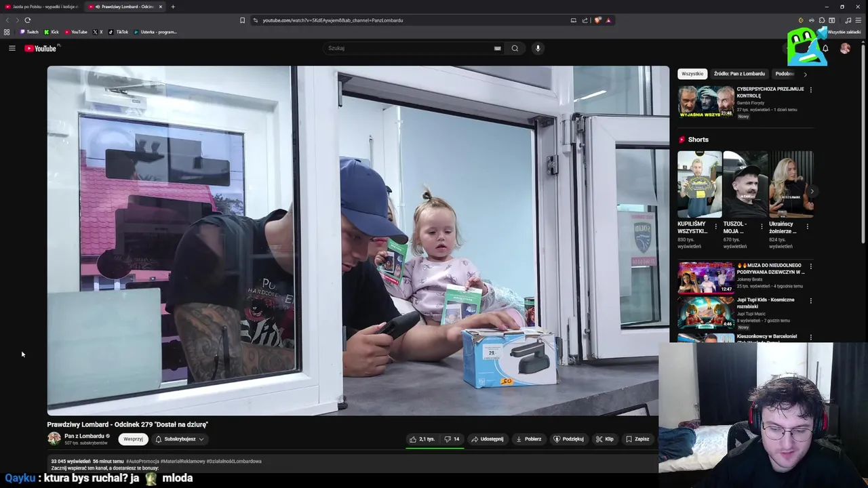Viewport: 868px width, 488px height.
Task: Open Pan z Lombardu channel name
Action: tap(84, 436)
